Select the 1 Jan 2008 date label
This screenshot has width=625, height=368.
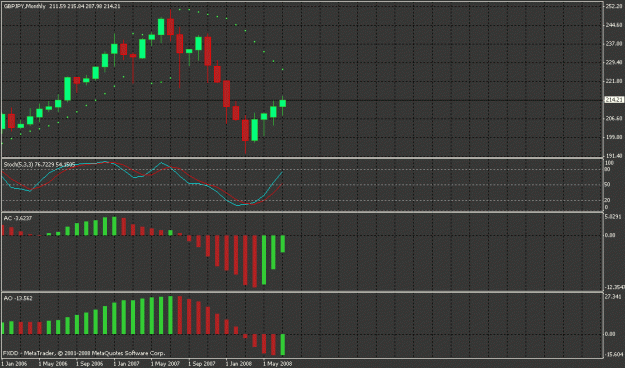click(239, 364)
